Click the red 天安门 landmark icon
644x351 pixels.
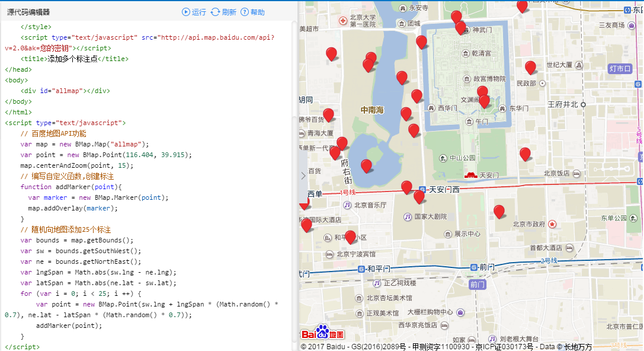tap(470, 175)
